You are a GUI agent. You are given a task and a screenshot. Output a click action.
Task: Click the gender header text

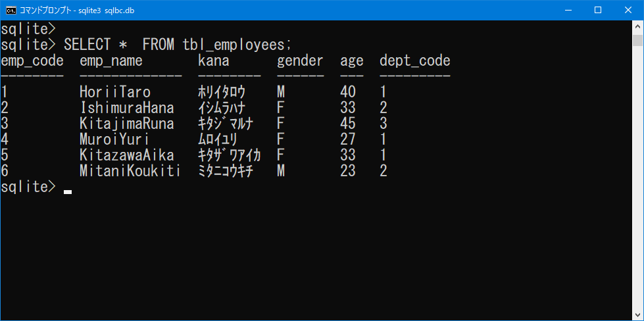[300, 62]
